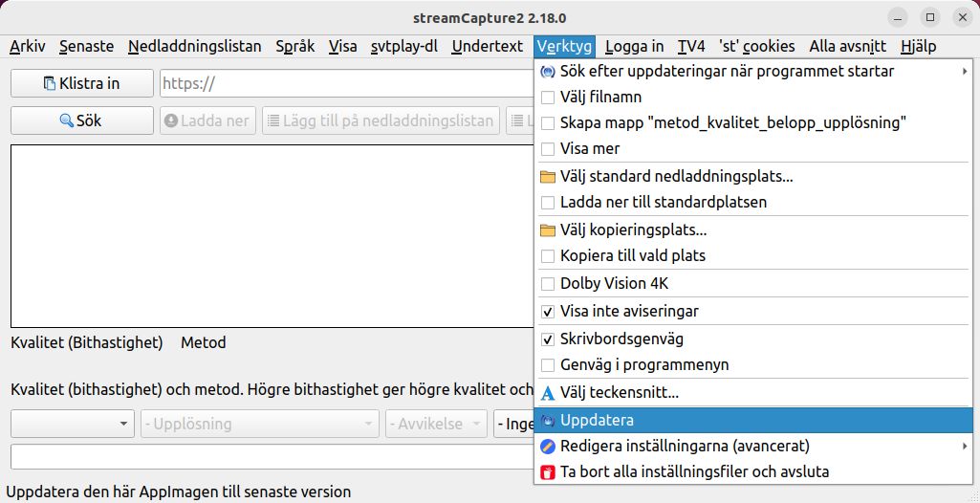
Task: Click 'Lägg till på nedladdningslistan' button
Action: click(381, 120)
